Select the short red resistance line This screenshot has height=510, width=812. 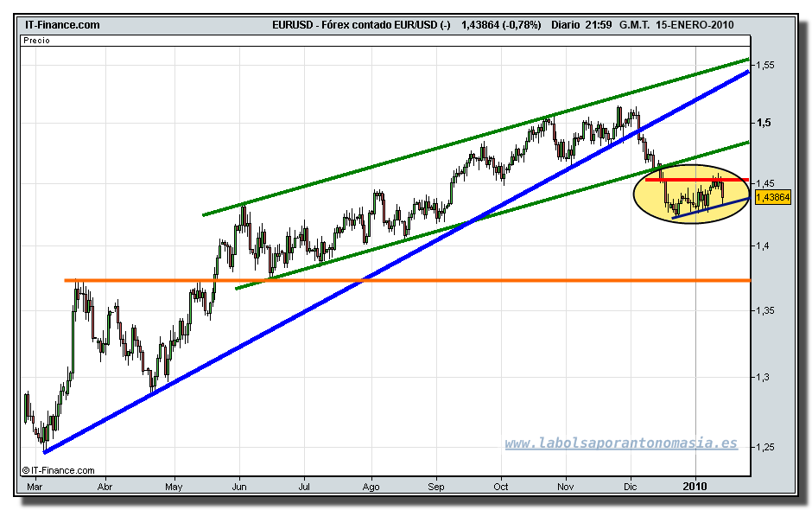pyautogui.click(x=697, y=180)
